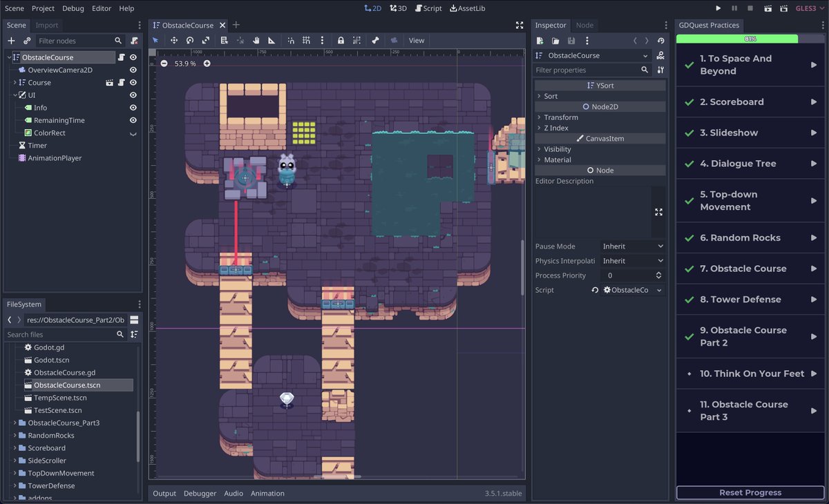Select the Scale tool

pyautogui.click(x=205, y=40)
